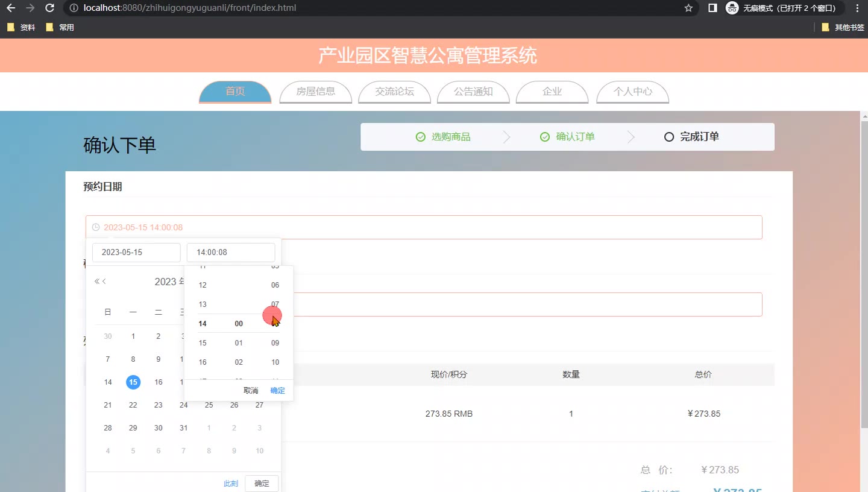Viewport: 868px width, 492px height.
Task: Switch to the 房屋信息 tab
Action: (x=316, y=92)
